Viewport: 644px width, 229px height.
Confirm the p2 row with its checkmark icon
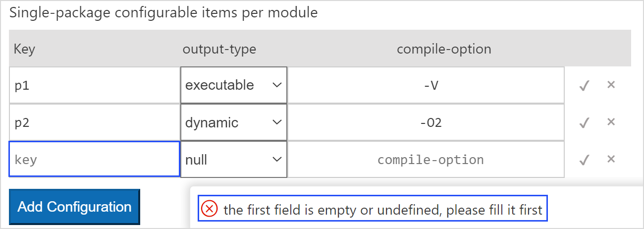(585, 122)
